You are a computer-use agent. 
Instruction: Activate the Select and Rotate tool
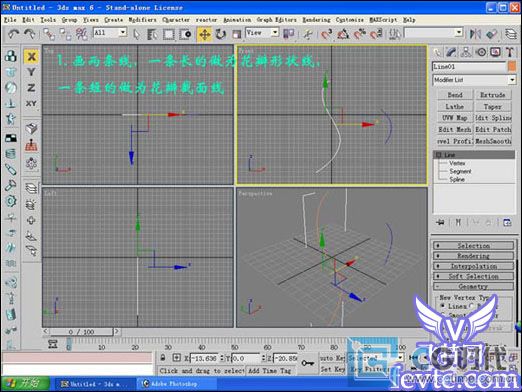220,34
